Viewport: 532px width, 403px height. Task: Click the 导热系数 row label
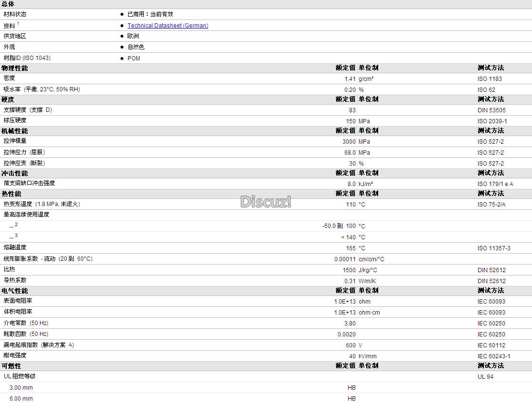[15, 280]
